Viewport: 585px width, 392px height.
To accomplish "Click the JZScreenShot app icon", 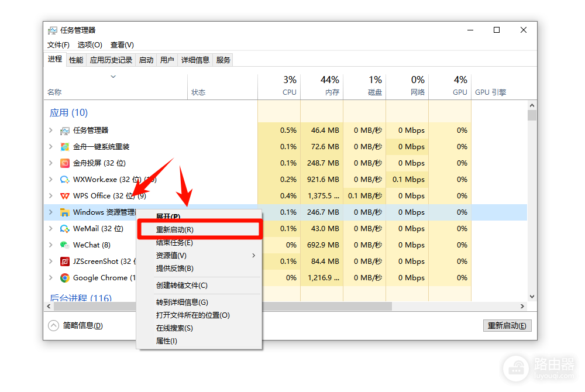I will 64,262.
